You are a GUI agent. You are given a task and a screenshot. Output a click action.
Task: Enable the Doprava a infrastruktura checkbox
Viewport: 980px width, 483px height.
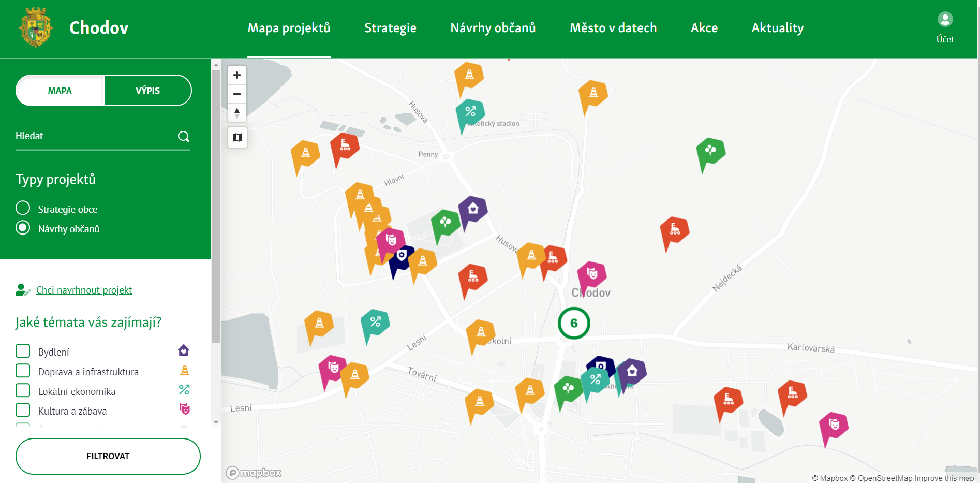point(23,371)
